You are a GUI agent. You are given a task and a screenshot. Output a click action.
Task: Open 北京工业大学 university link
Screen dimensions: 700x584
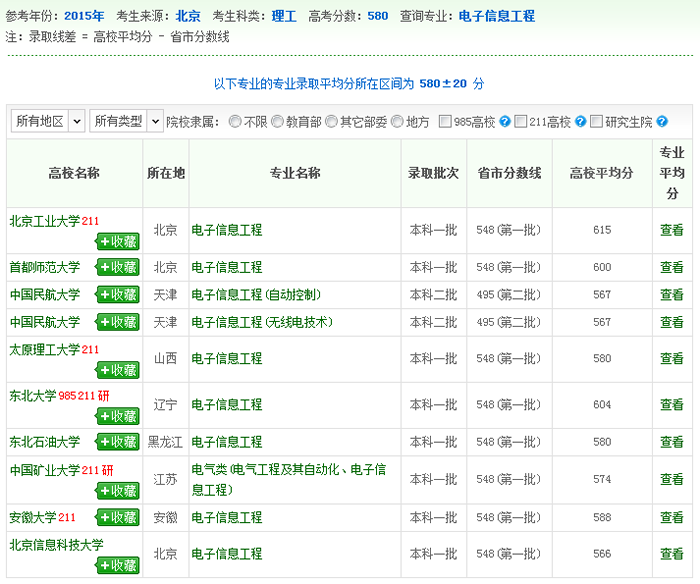45,221
